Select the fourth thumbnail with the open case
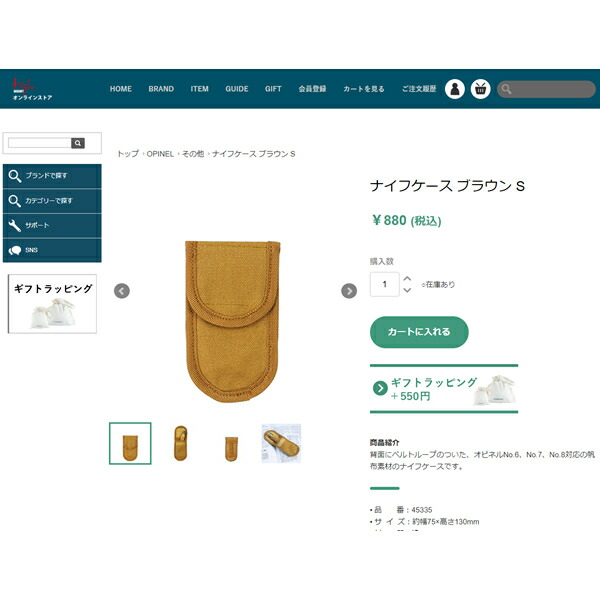600x600 pixels. pyautogui.click(x=281, y=443)
